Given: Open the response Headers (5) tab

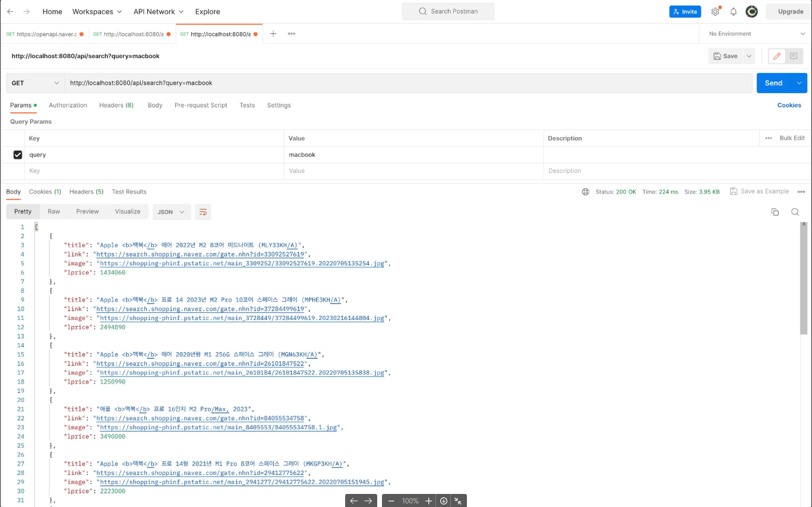Looking at the screenshot, I should [86, 192].
